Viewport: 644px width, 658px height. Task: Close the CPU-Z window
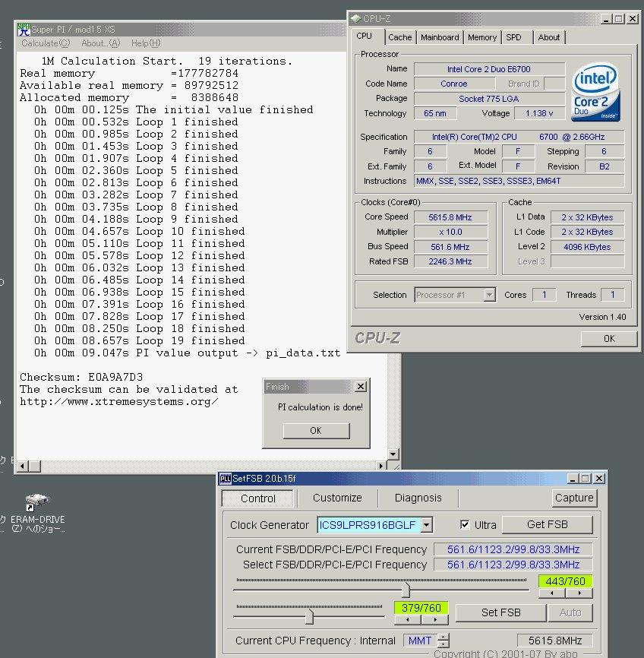[633, 19]
